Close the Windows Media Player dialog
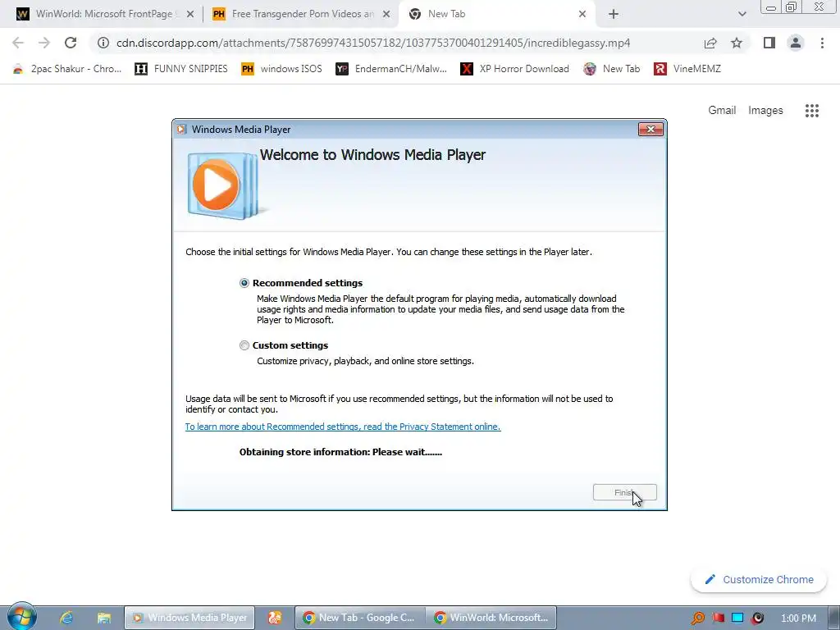Image resolution: width=840 pixels, height=630 pixels. pos(651,129)
